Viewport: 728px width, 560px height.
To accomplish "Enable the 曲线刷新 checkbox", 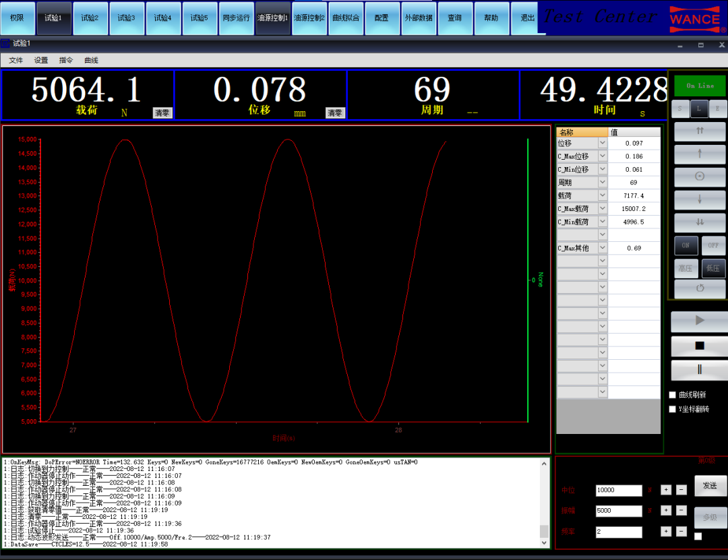I will tap(672, 395).
